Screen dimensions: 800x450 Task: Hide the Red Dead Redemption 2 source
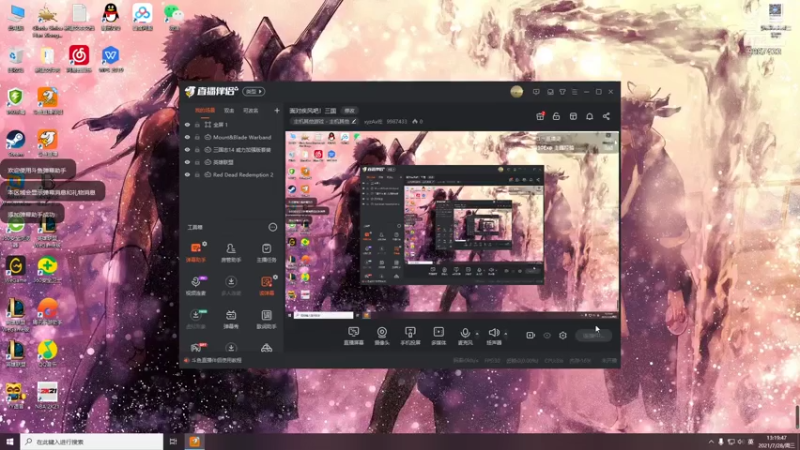pos(187,174)
